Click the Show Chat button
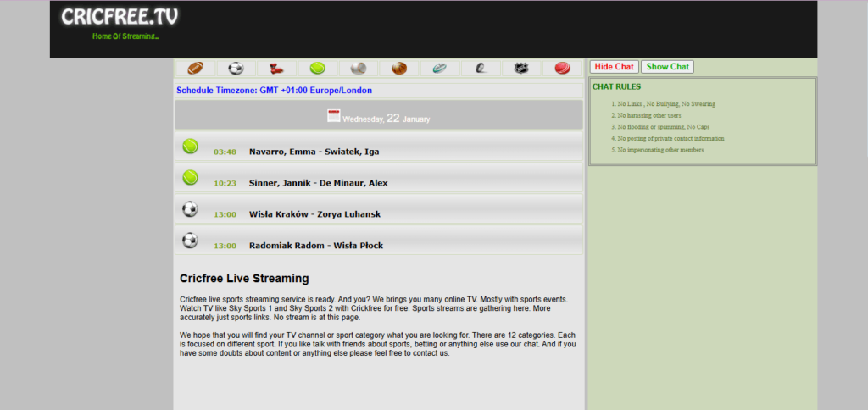The image size is (868, 410). click(x=668, y=67)
